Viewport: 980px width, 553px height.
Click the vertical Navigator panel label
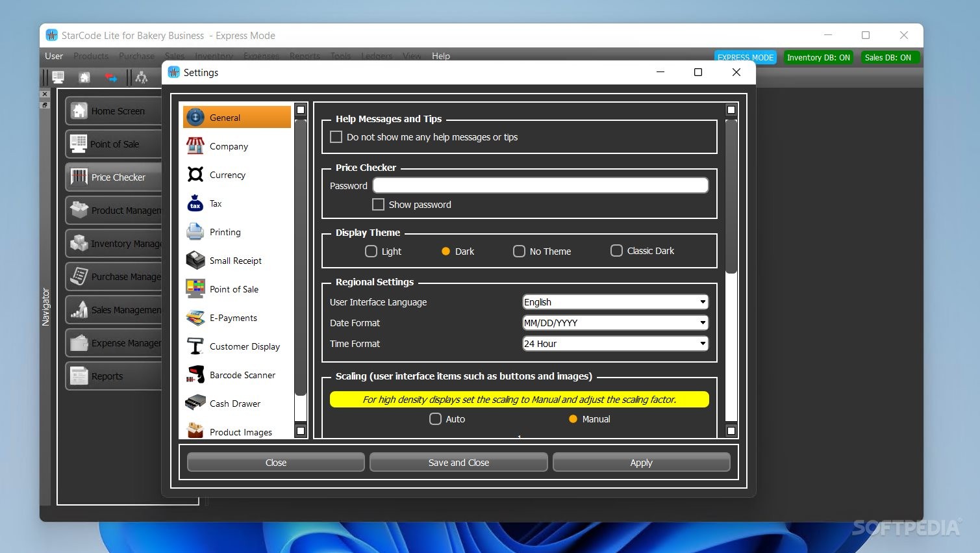point(45,306)
